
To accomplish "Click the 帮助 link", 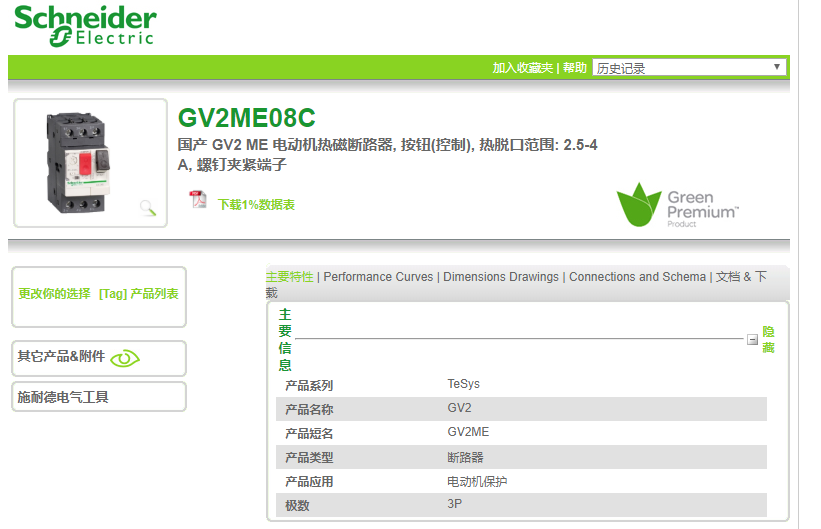I will (x=574, y=68).
